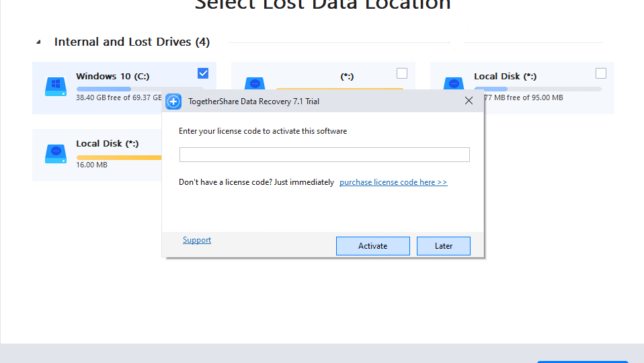Click the '(*:)' unnamed drive label
Image resolution: width=644 pixels, height=363 pixels.
[x=347, y=77]
